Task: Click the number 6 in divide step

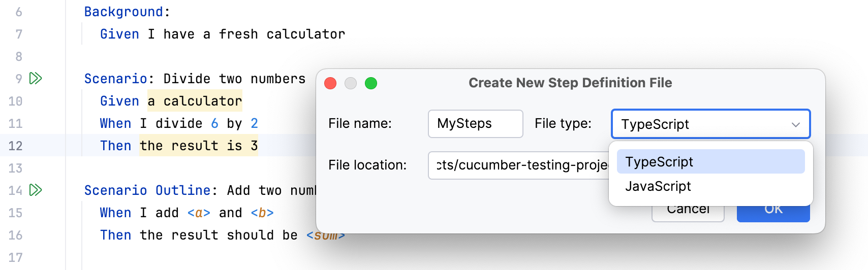Action: click(x=214, y=123)
